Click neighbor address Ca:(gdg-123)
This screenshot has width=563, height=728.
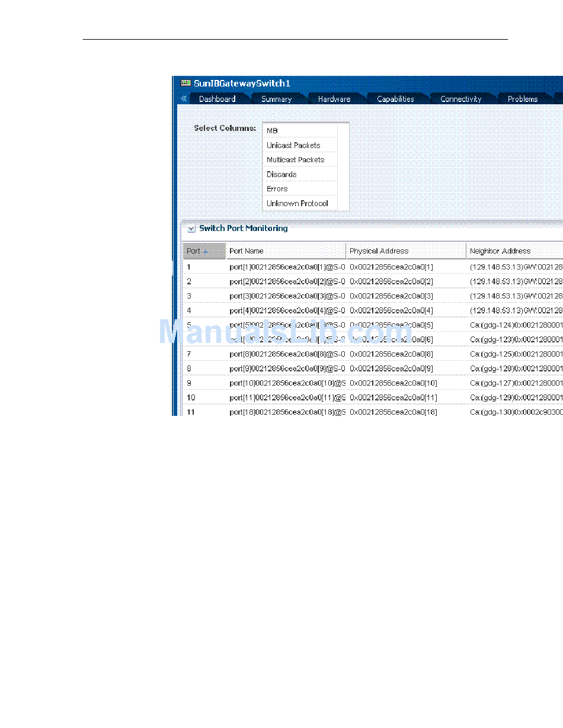click(x=516, y=339)
